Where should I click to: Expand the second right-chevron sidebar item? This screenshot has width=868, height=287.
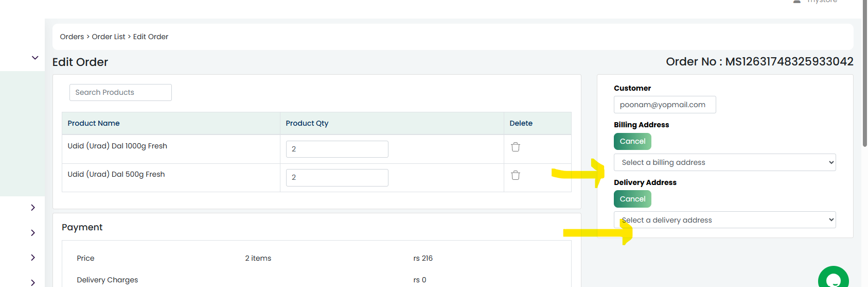pos(33,233)
